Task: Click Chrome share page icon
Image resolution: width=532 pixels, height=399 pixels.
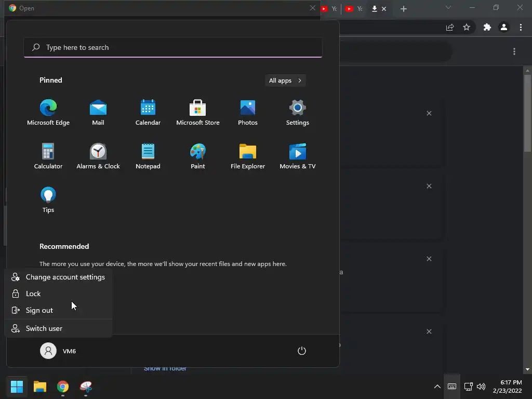Action: pyautogui.click(x=450, y=27)
